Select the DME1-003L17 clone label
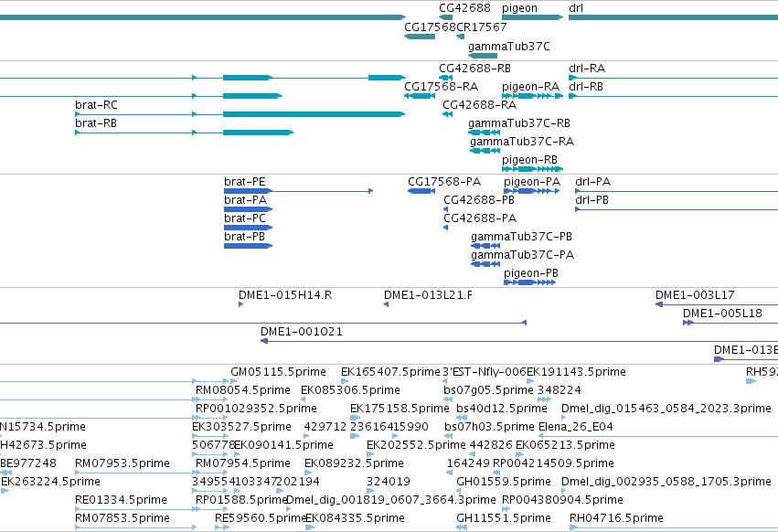Image resolution: width=778 pixels, height=532 pixels. click(695, 295)
